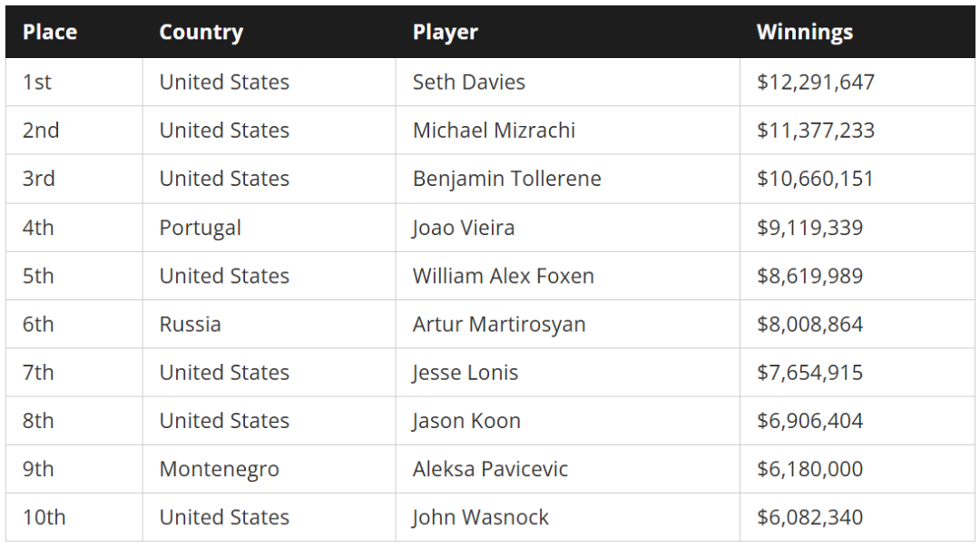
Task: Select the $12,291,647 winnings cell
Action: pyautogui.click(x=857, y=82)
